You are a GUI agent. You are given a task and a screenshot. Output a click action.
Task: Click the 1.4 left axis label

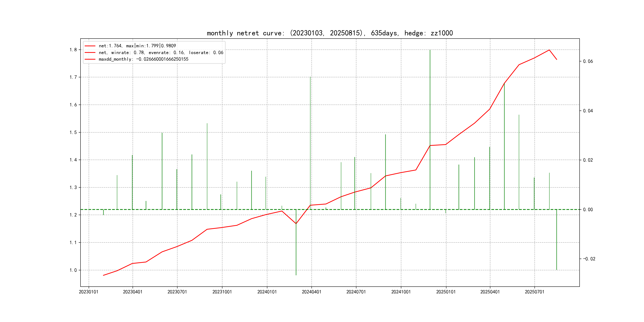pos(73,160)
